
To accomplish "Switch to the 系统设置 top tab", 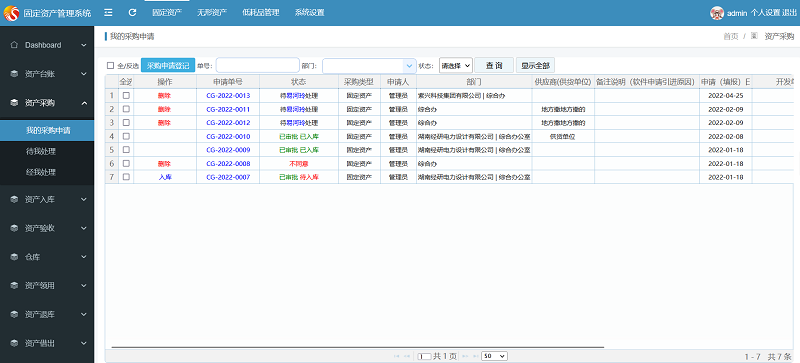I will coord(309,13).
